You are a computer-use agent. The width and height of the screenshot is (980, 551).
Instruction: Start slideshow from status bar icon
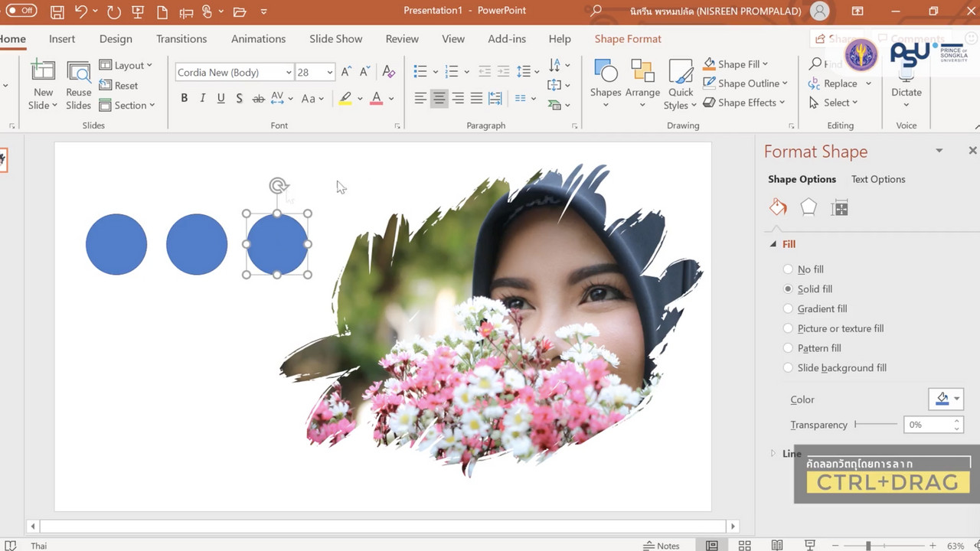point(809,546)
